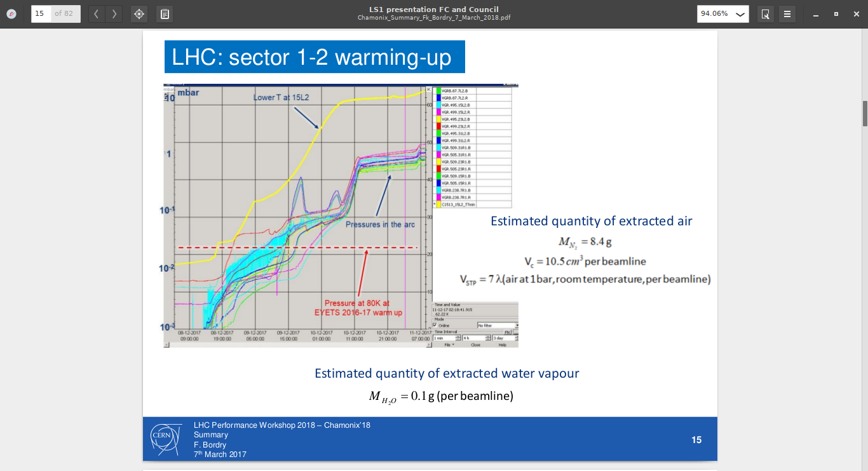
Task: Click Close in the chart panel menu
Action: point(475,345)
